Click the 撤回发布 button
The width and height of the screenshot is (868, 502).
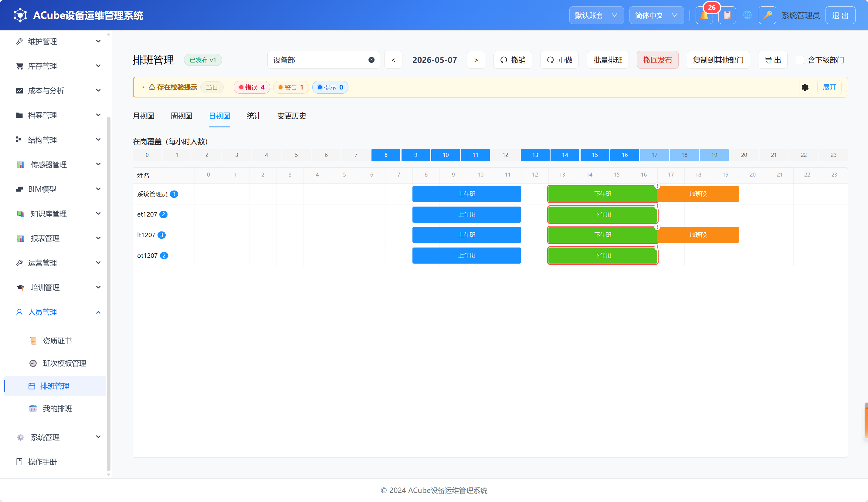[x=658, y=60]
